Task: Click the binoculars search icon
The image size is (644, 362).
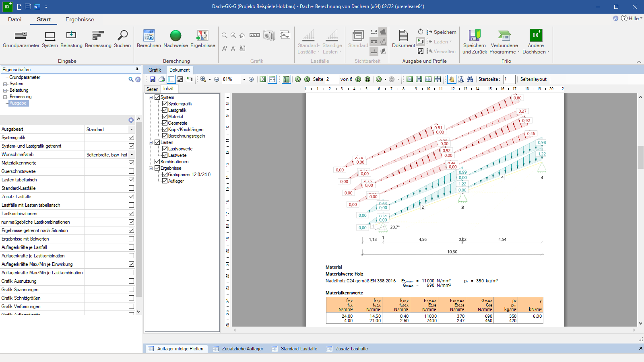Action: [x=470, y=79]
